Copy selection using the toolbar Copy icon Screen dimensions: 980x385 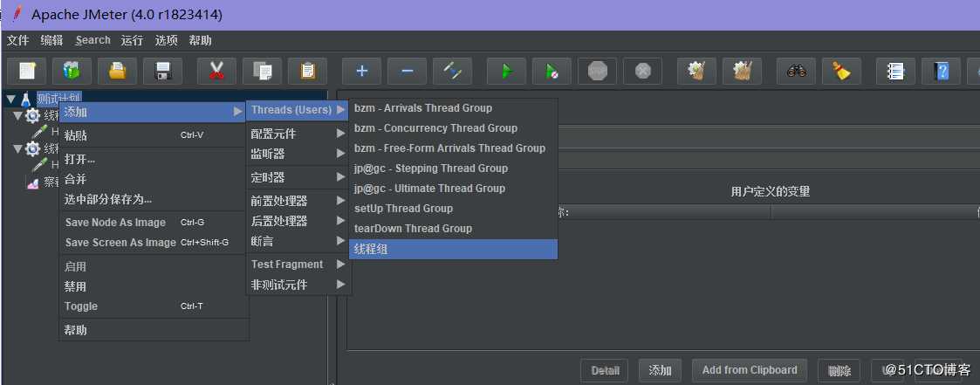coord(263,71)
